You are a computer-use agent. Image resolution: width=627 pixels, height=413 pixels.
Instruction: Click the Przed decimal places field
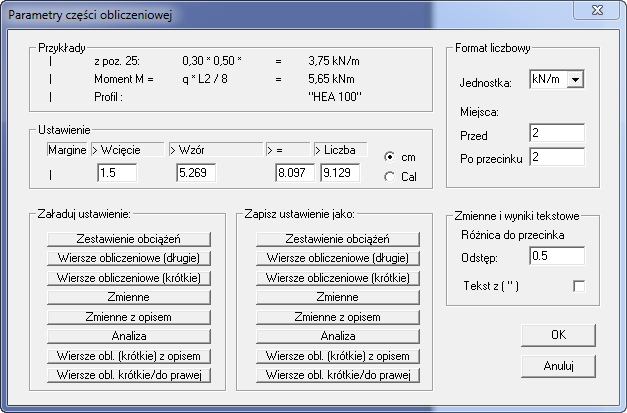pos(562,133)
